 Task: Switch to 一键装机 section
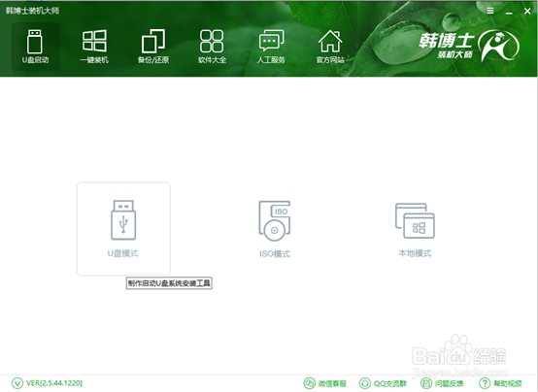[94, 47]
